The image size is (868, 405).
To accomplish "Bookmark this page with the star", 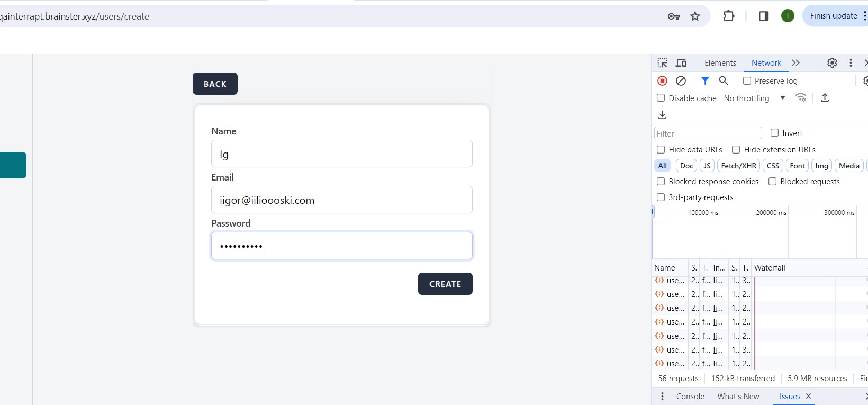I will [x=695, y=16].
